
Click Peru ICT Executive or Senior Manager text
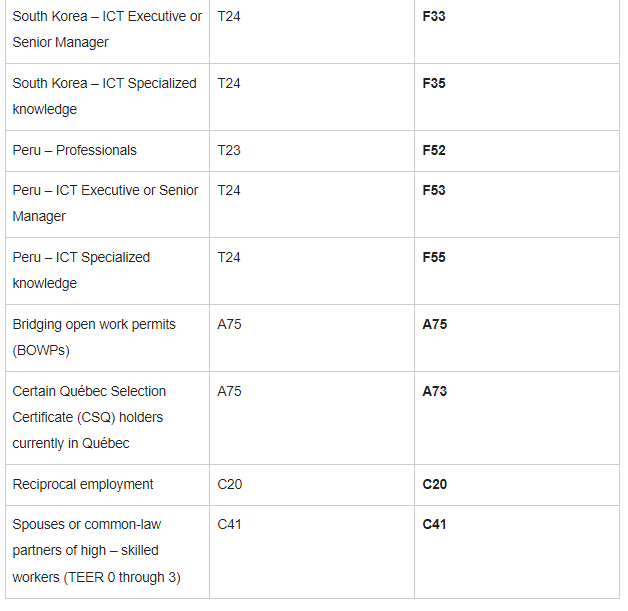tap(105, 203)
